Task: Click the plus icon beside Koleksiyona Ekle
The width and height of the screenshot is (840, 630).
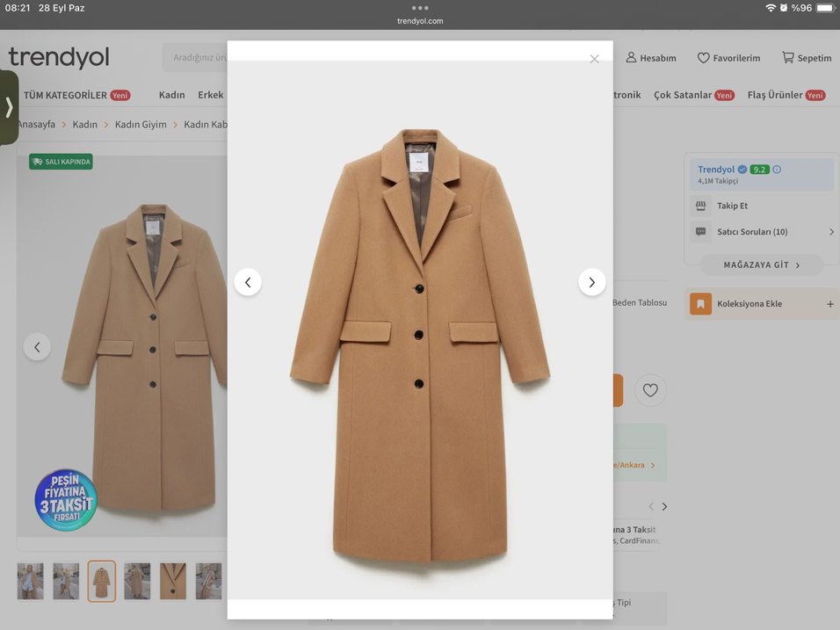Action: coord(829,304)
